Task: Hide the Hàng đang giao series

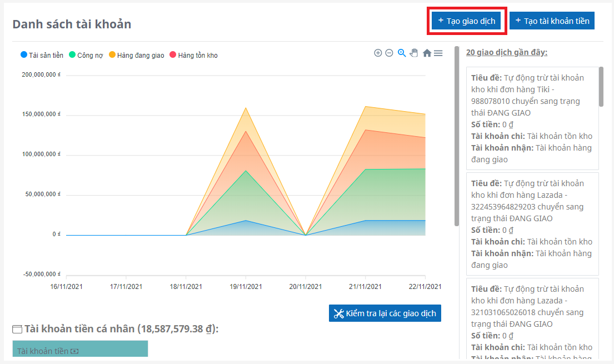Action: [136, 55]
